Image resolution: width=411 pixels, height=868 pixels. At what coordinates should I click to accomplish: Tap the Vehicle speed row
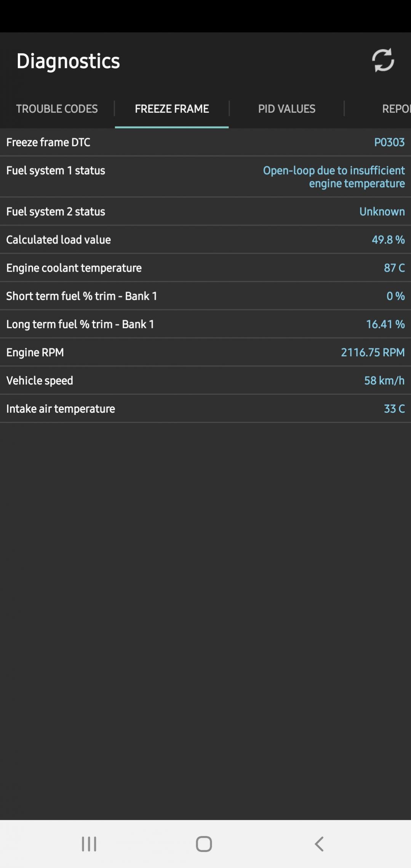click(205, 381)
